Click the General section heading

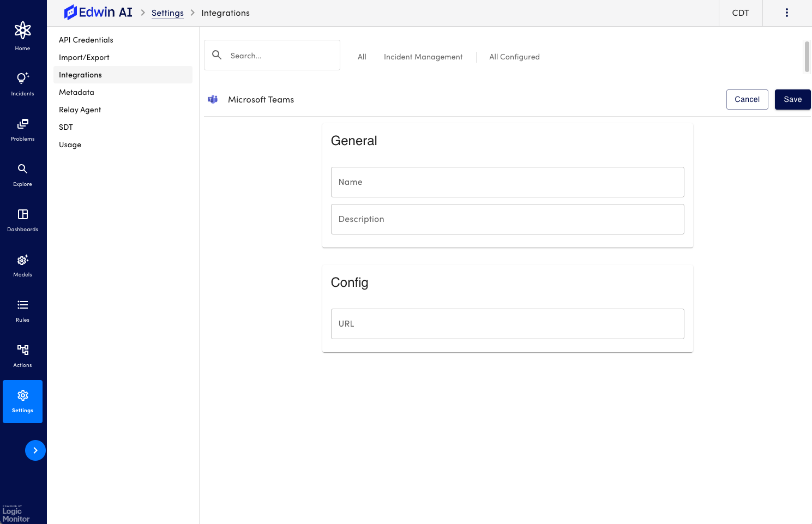click(x=354, y=141)
